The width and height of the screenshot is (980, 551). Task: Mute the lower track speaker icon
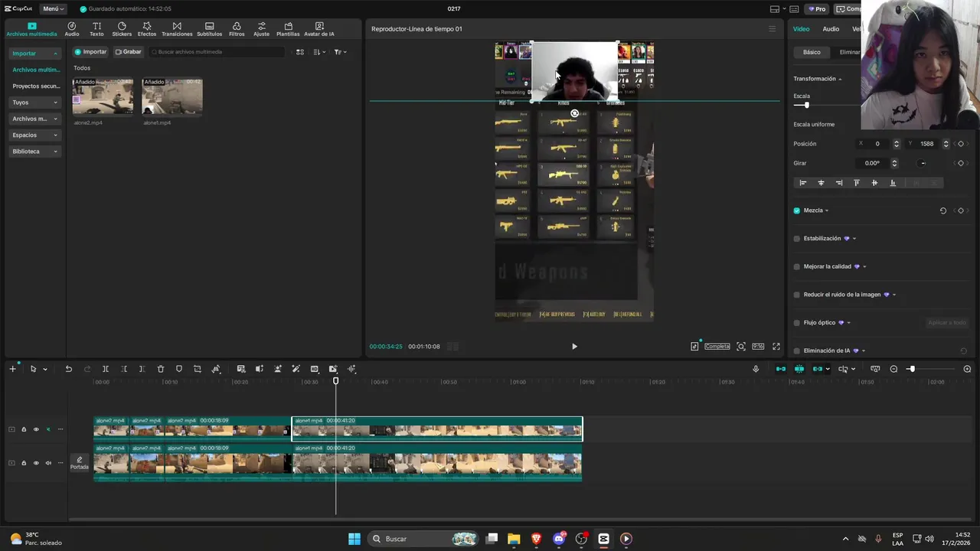pyautogui.click(x=48, y=463)
